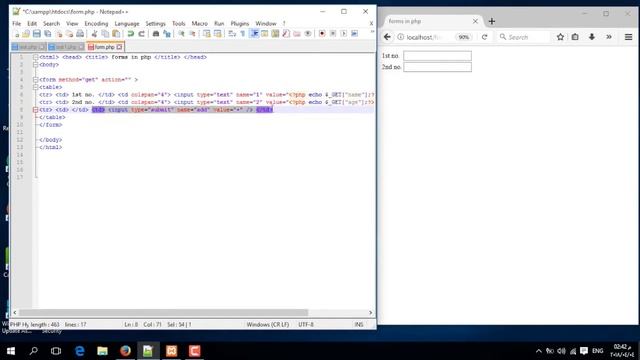Click the UTF-8 encoding in status bar
This screenshot has height=360, width=640.
tap(306, 324)
